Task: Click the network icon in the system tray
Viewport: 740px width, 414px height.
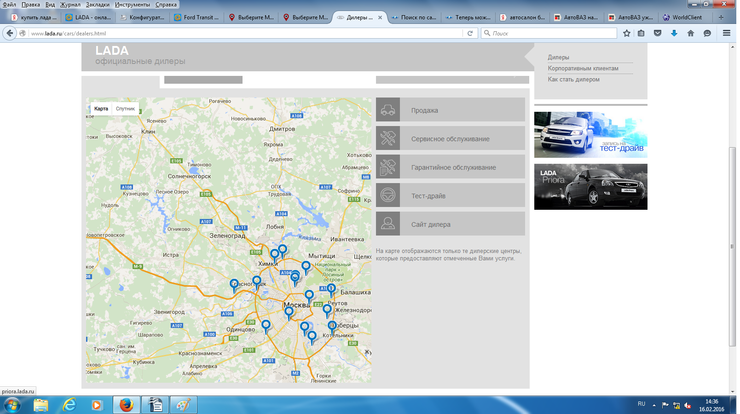Action: [676, 406]
